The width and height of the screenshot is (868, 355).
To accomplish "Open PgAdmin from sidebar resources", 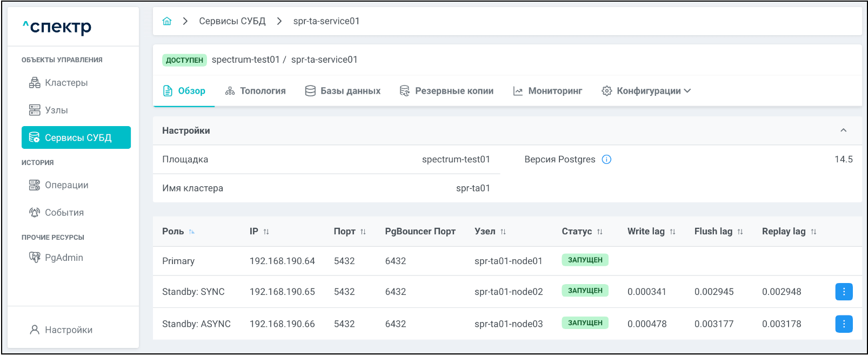I will [x=63, y=258].
